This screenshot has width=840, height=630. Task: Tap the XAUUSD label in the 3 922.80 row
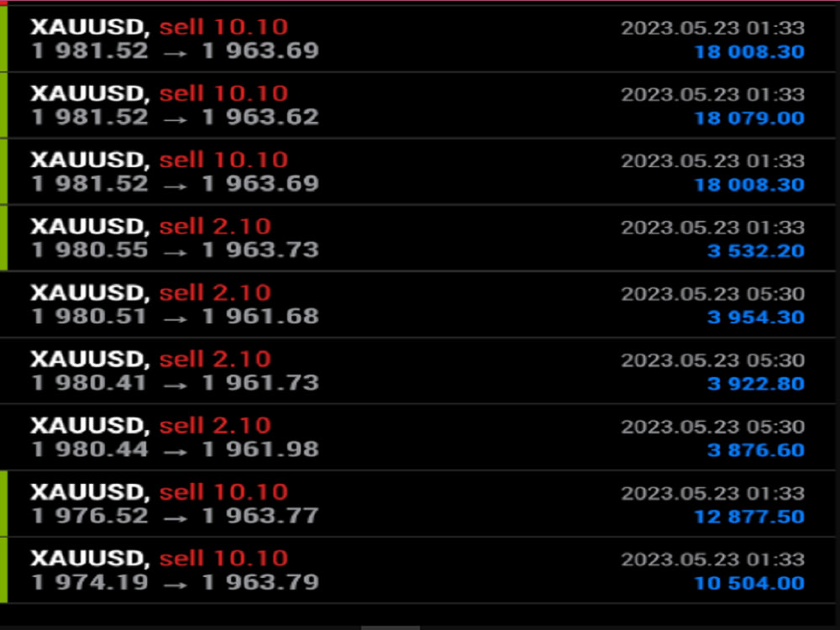(x=90, y=360)
